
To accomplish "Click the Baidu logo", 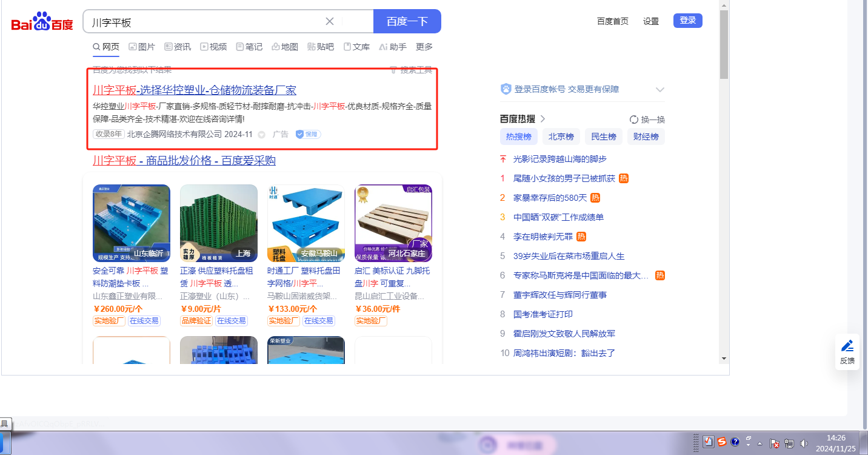I will (x=42, y=22).
